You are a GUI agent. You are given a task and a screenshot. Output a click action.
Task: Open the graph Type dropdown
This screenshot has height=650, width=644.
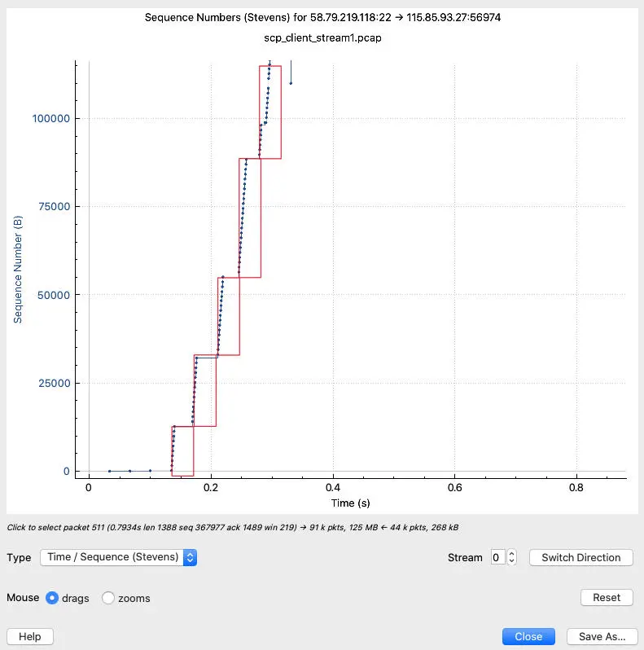click(118, 557)
